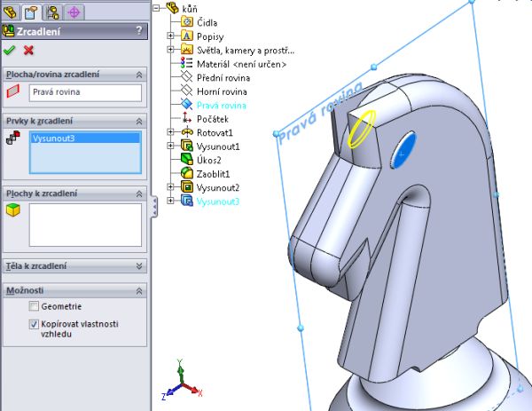532x411 pixels.
Task: Open the DimXpert manager tab
Action: 74,11
